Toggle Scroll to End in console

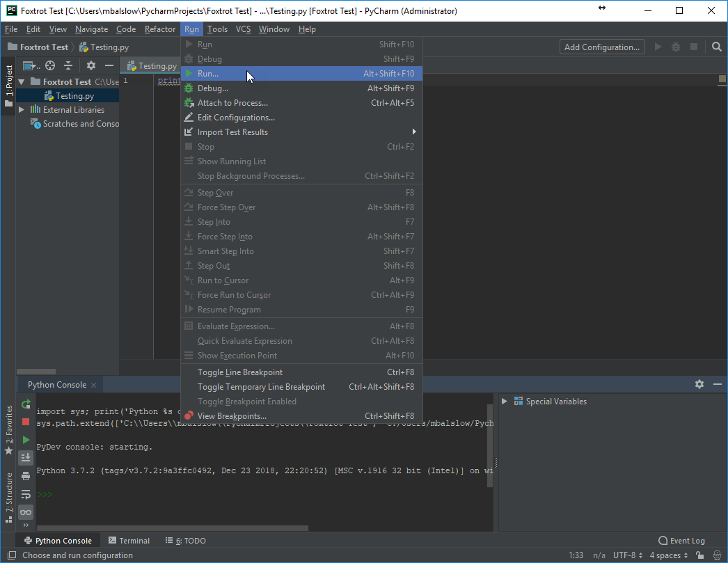pyautogui.click(x=26, y=458)
